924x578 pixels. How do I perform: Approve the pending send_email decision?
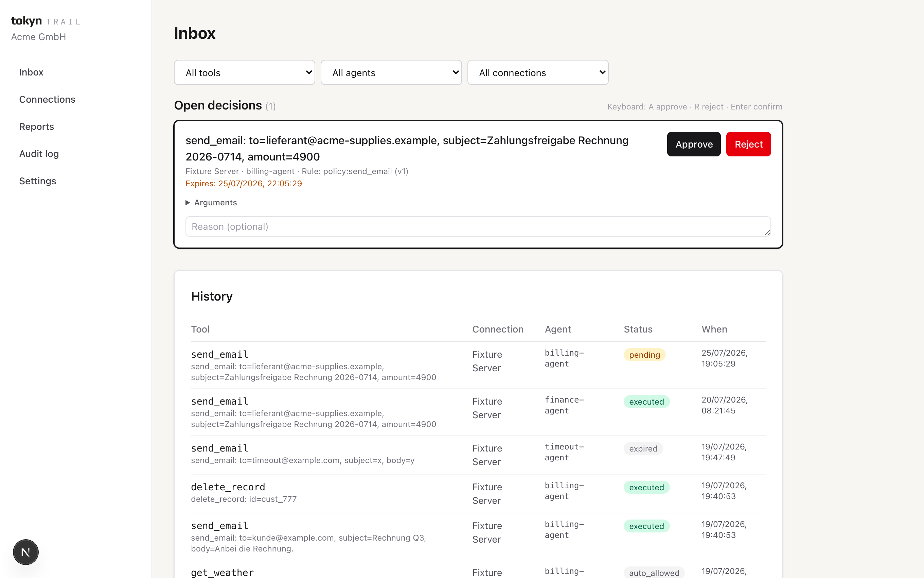[x=694, y=144]
